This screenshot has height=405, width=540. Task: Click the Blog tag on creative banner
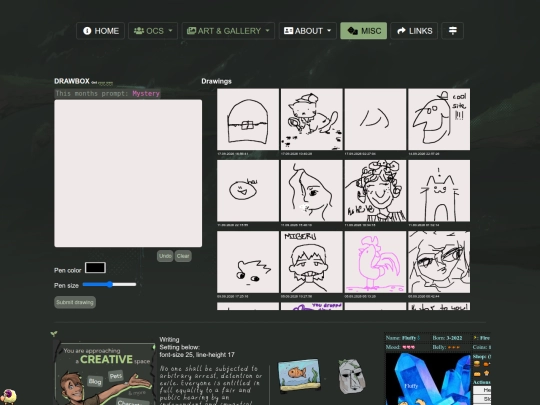(95, 381)
